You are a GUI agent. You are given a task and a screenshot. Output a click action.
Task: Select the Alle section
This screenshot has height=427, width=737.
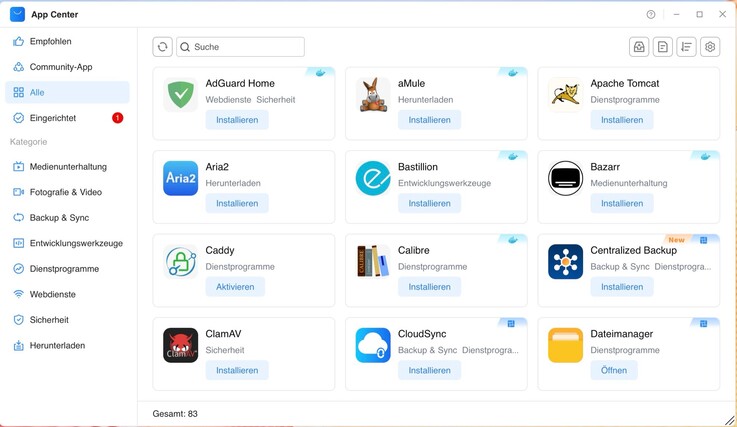(67, 92)
